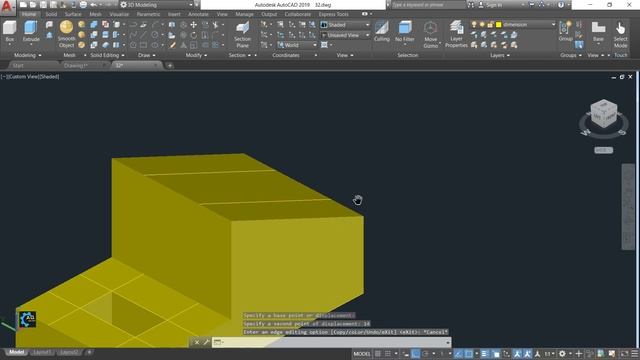Open status bar customization menu icon
Screen dimensions: 640x360
click(x=635, y=353)
